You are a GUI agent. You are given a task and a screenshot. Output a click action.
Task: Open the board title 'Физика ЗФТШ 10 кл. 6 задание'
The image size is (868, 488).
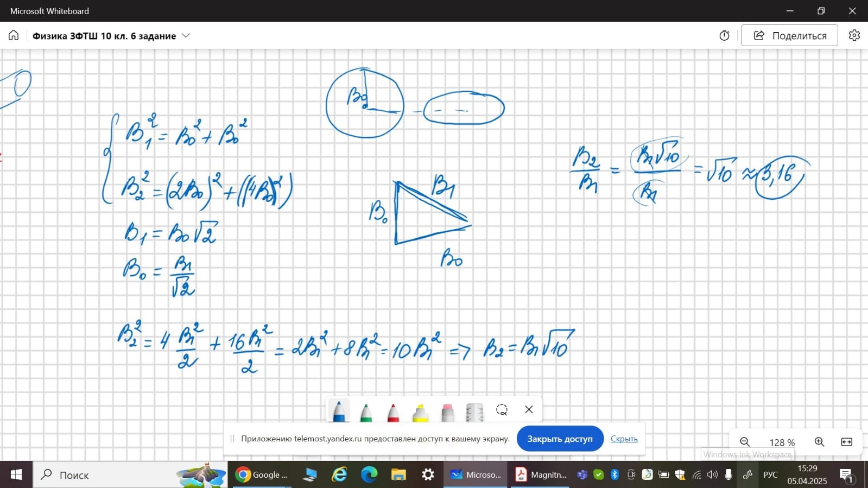(104, 36)
